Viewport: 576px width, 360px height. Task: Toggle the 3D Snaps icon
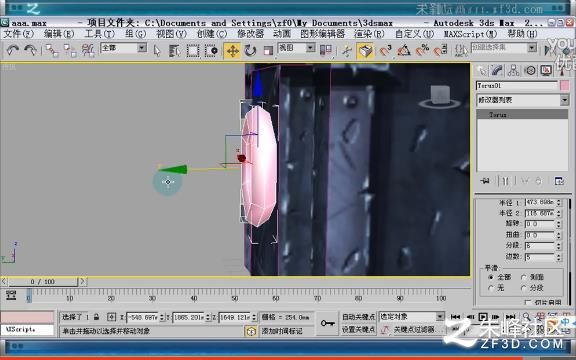pos(386,51)
